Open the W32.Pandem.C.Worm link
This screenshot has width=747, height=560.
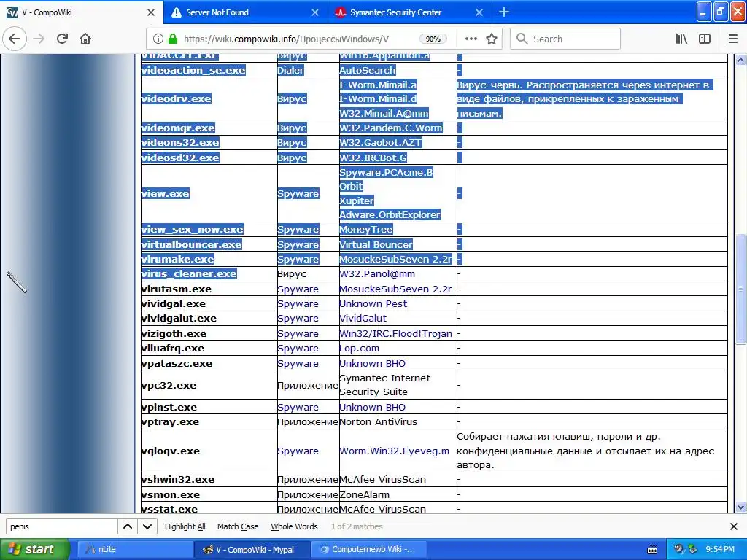point(391,128)
